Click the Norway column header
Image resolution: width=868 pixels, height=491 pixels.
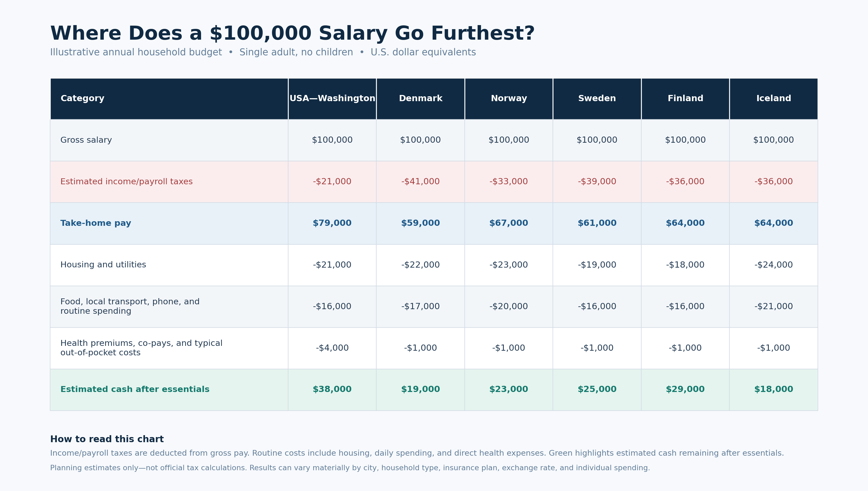[508, 98]
